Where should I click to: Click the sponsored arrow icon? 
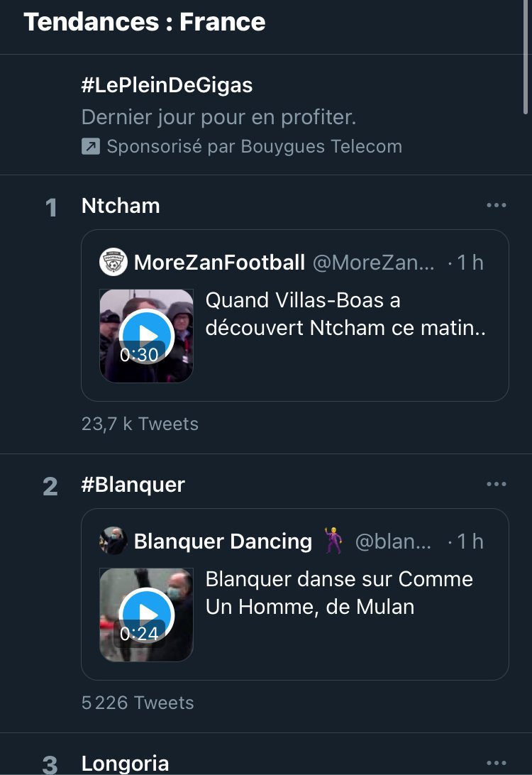pos(91,147)
